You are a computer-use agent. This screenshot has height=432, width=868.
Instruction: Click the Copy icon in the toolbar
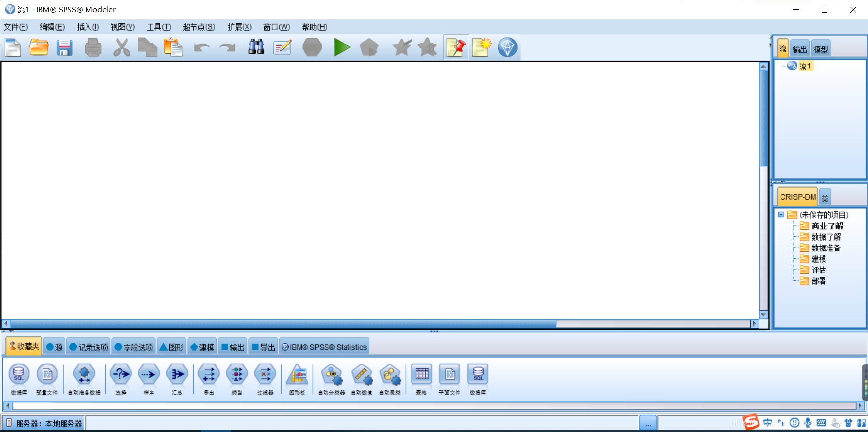point(147,47)
